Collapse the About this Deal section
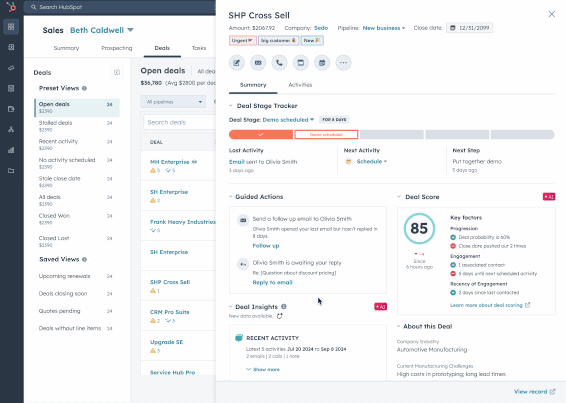This screenshot has width=566, height=403. pos(399,326)
